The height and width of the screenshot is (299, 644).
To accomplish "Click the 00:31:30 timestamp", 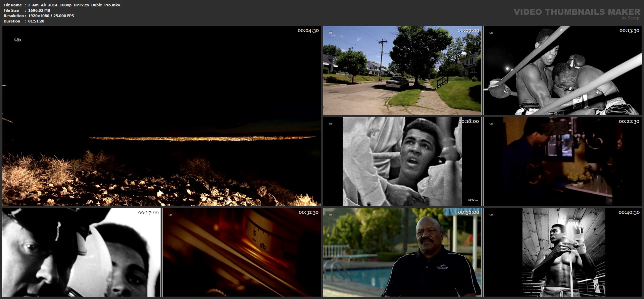I will point(308,212).
